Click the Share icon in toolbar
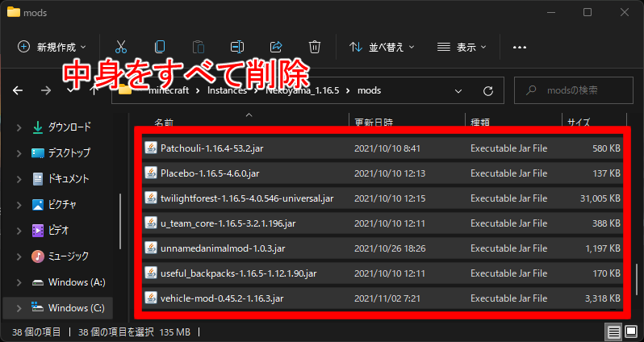The image size is (644, 342). pos(276,48)
